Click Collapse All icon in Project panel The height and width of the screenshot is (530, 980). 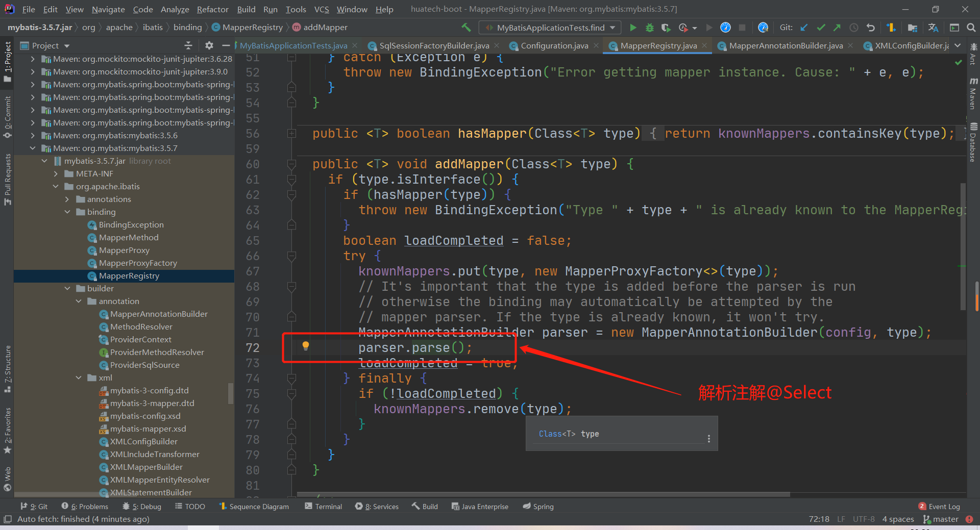pos(188,45)
